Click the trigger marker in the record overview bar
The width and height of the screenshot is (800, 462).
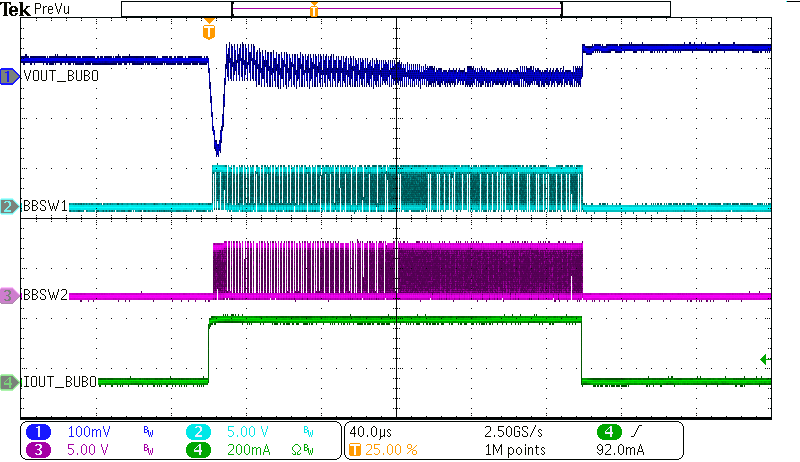click(314, 10)
